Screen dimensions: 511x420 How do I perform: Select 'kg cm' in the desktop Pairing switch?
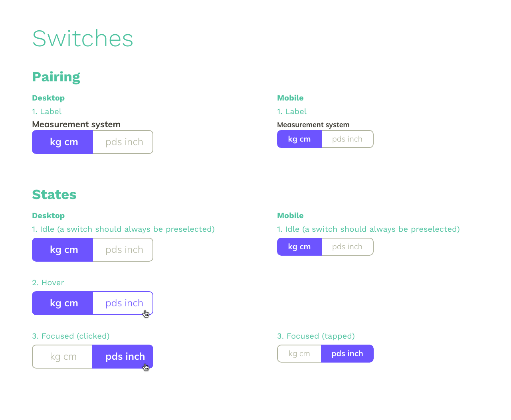[63, 142]
